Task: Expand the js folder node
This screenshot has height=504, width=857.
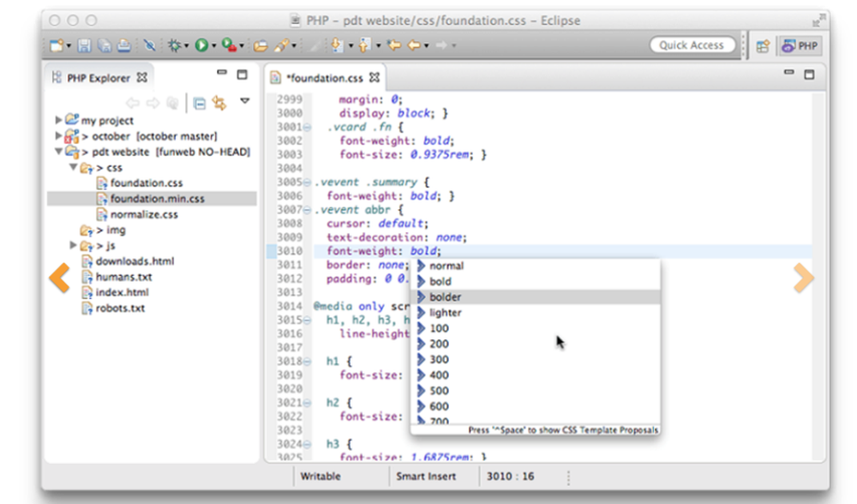Action: pos(73,245)
